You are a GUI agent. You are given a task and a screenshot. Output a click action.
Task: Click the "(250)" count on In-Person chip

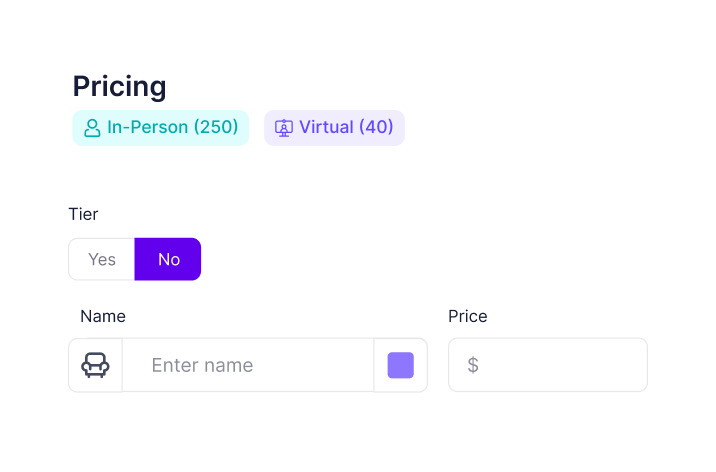pyautogui.click(x=216, y=128)
